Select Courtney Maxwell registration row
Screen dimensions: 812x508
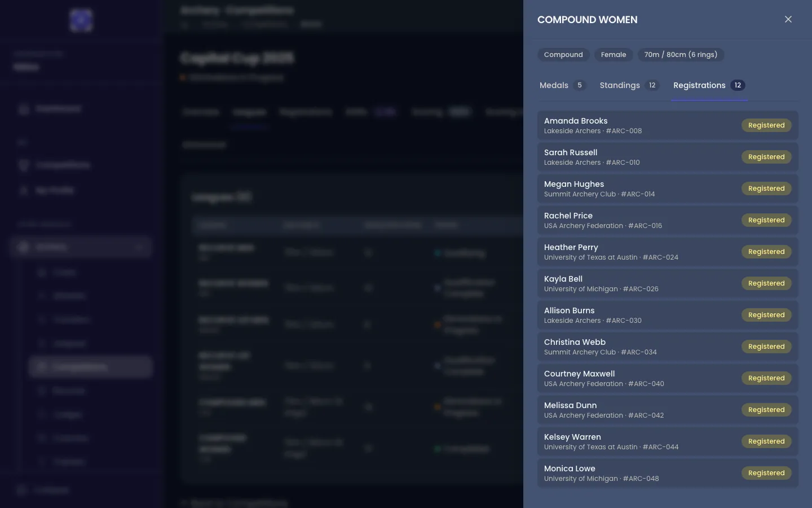click(x=668, y=378)
